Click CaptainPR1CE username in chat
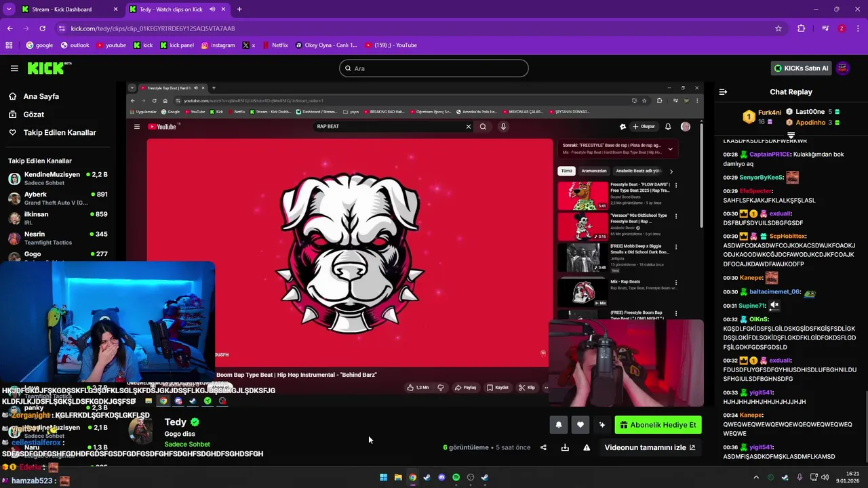 tap(770, 155)
